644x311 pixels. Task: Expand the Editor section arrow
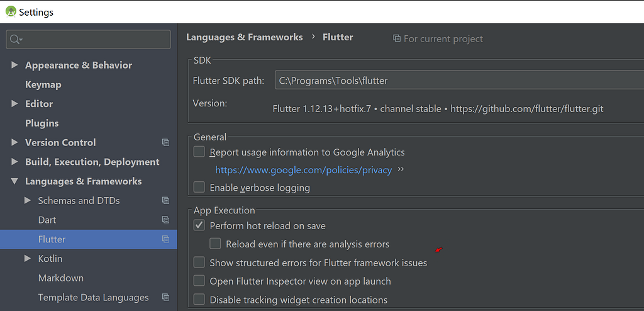click(14, 104)
